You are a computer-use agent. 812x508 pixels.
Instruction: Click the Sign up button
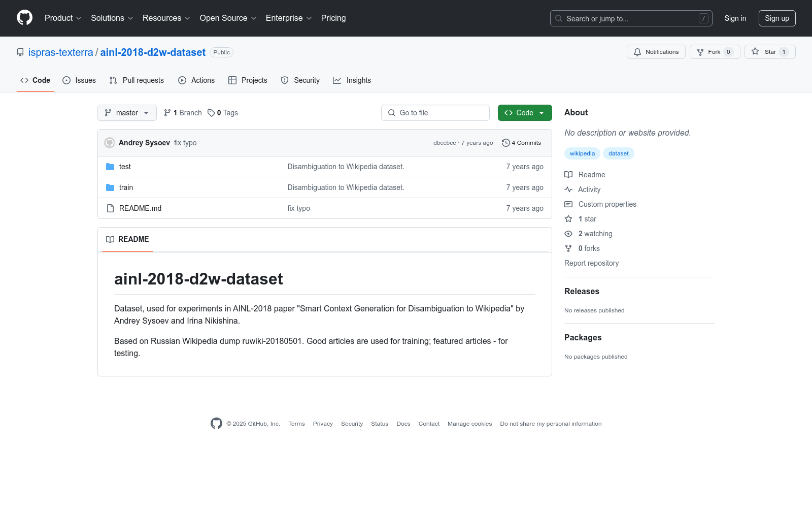[x=777, y=18]
